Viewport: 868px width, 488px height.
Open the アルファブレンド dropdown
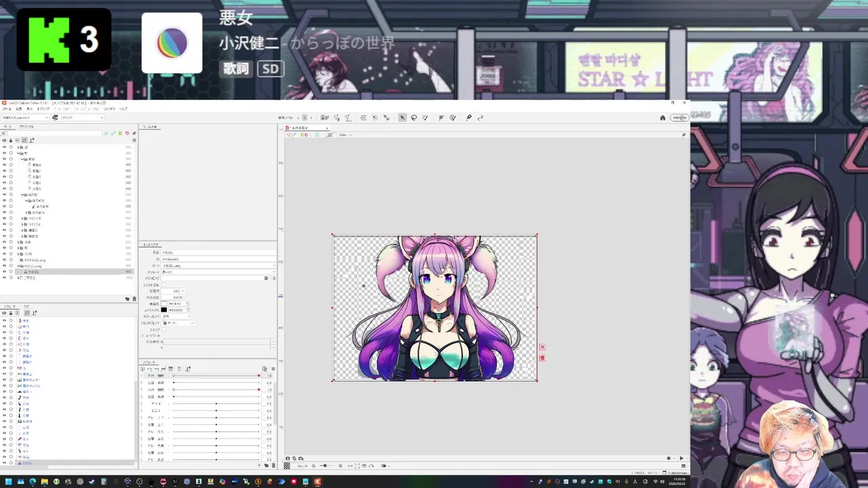178,323
